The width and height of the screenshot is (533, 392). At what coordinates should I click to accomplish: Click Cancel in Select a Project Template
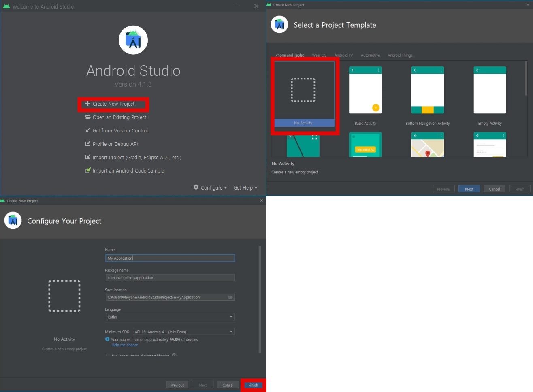click(x=495, y=189)
